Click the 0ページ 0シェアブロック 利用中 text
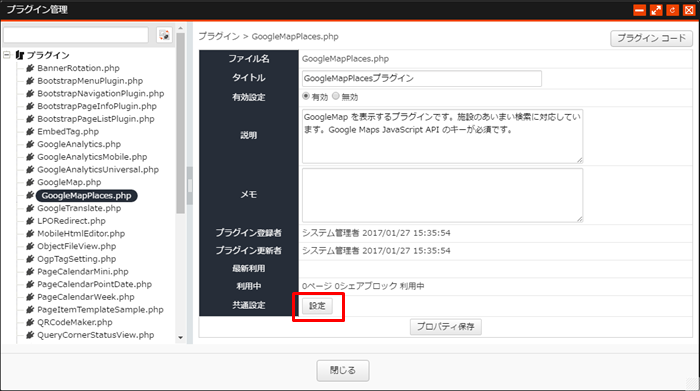700x391 pixels. click(363, 286)
